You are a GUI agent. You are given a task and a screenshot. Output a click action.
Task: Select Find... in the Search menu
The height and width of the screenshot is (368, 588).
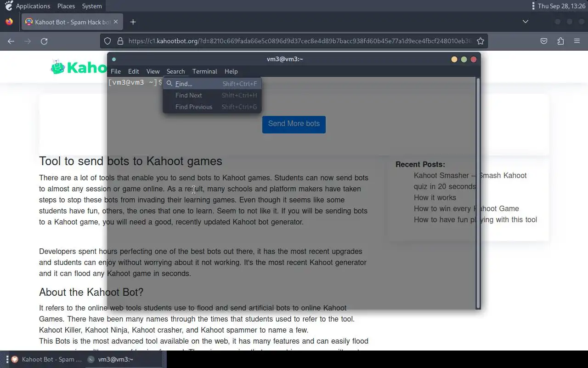(x=212, y=84)
